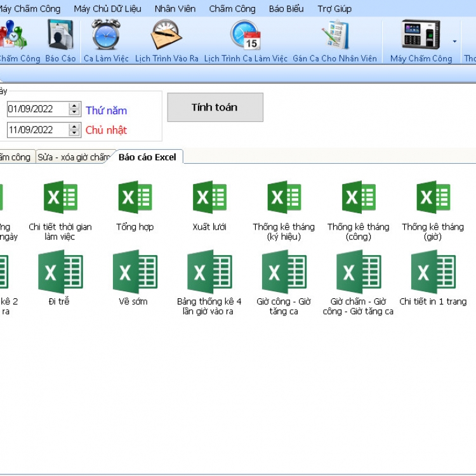Export the Về sớm Excel report
This screenshot has height=476, width=476.
click(133, 272)
